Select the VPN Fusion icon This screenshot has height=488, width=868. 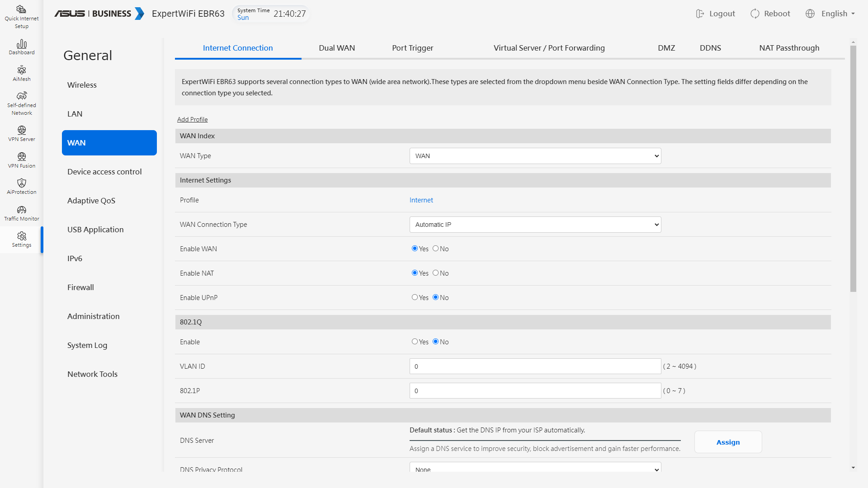tap(21, 157)
